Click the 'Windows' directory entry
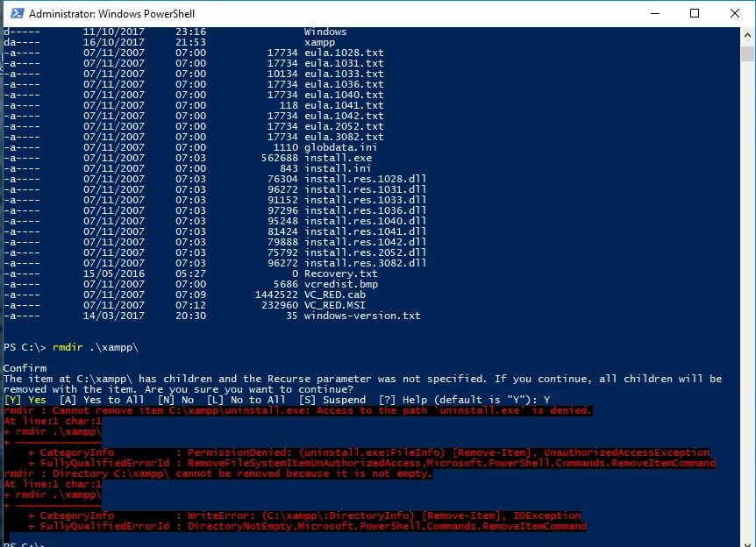This screenshot has width=756, height=547. [x=325, y=32]
